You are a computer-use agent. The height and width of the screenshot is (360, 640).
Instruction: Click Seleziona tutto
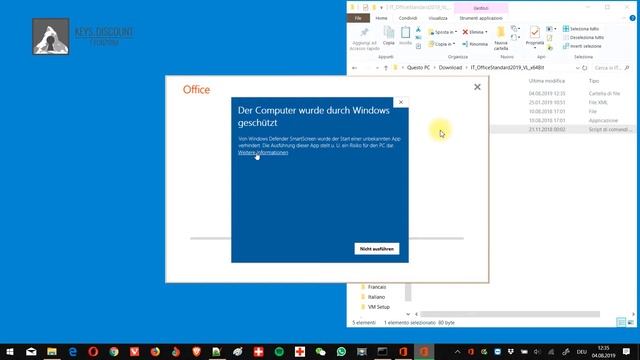pyautogui.click(x=581, y=29)
